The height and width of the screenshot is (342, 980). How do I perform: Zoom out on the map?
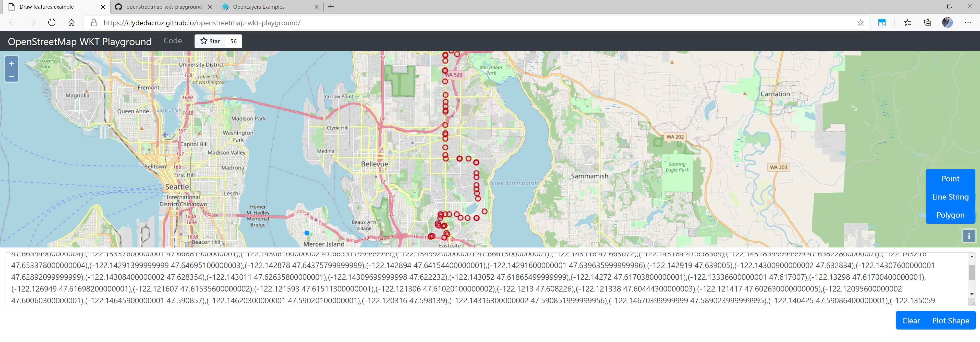11,76
